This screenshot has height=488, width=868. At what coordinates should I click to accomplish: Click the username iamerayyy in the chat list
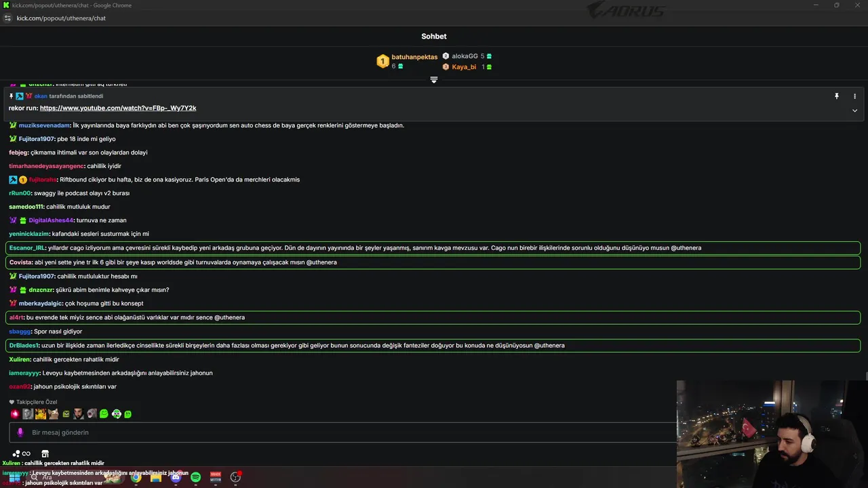pyautogui.click(x=24, y=373)
